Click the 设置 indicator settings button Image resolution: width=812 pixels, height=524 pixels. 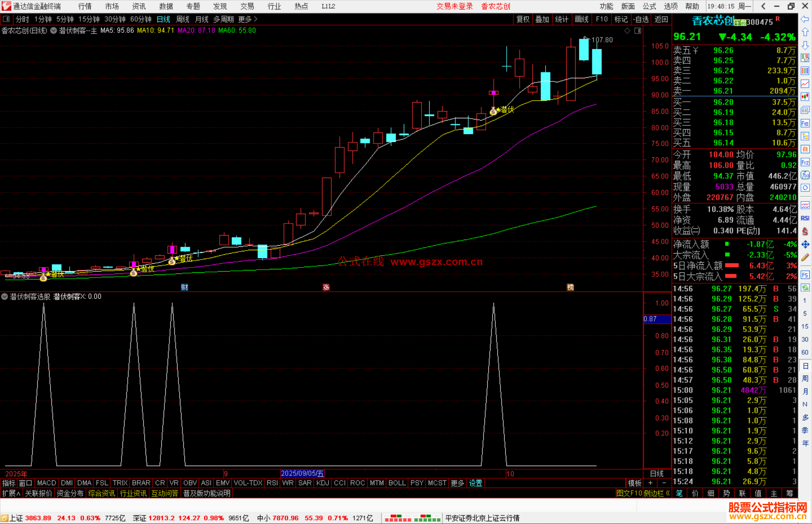475,483
